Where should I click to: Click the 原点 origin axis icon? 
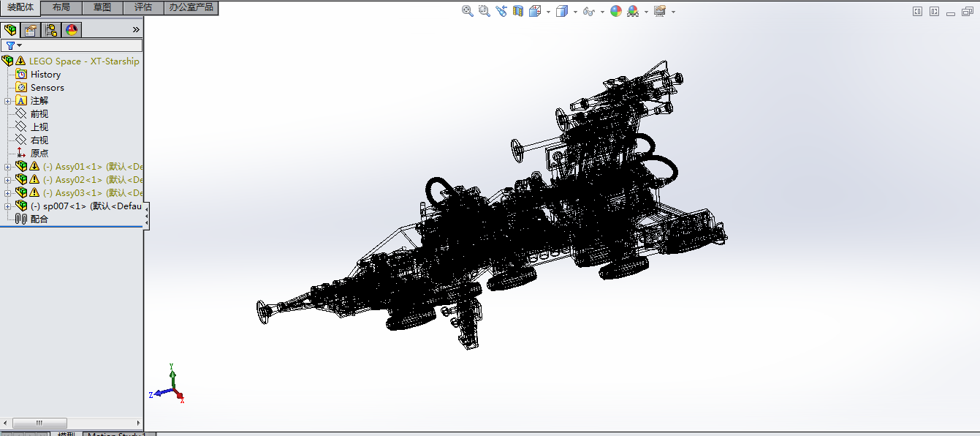coord(21,154)
